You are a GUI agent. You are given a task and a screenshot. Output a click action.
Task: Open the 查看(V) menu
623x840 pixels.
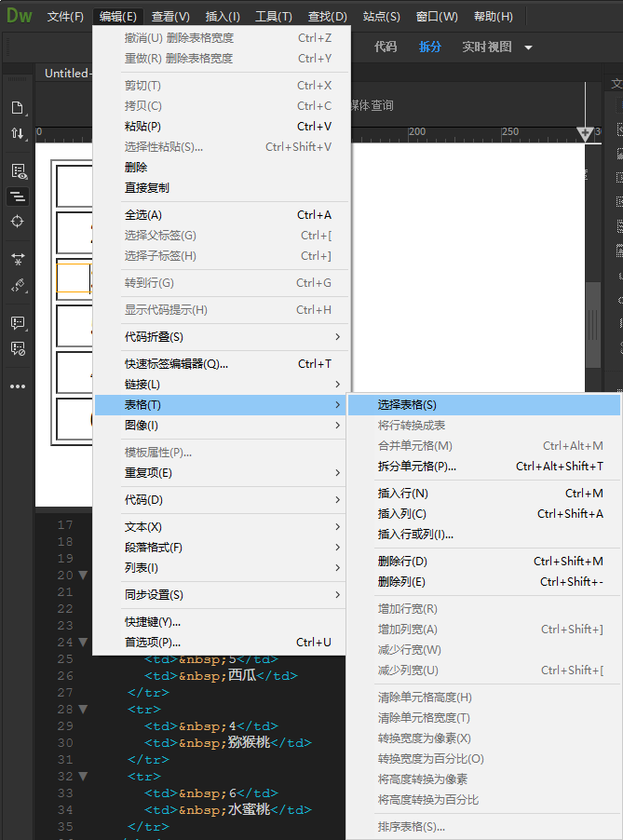[x=170, y=17]
